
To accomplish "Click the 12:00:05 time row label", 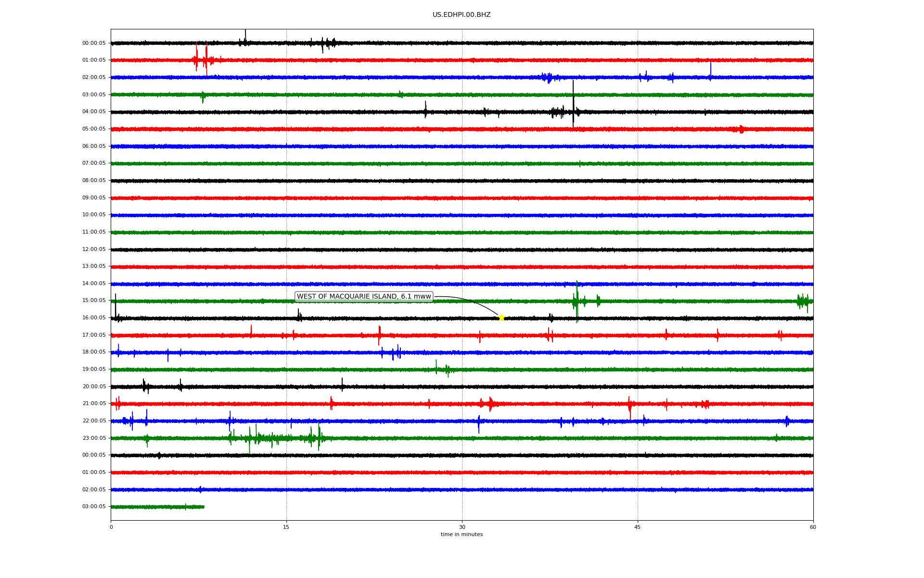I will coord(94,250).
